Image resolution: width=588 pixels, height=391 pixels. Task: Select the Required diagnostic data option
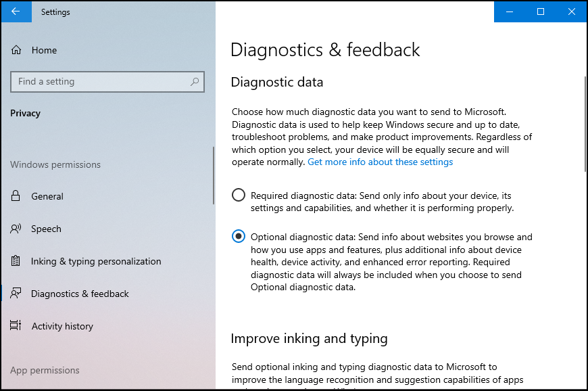point(238,194)
